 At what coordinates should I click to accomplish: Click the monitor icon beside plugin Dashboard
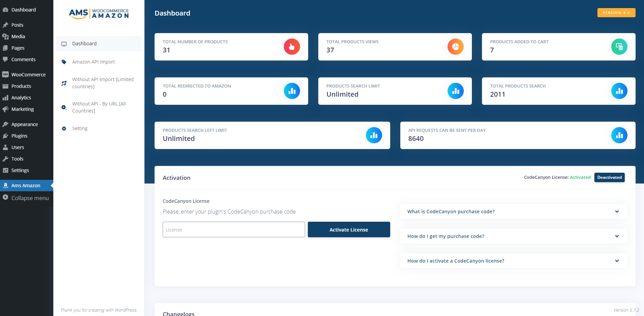(64, 44)
